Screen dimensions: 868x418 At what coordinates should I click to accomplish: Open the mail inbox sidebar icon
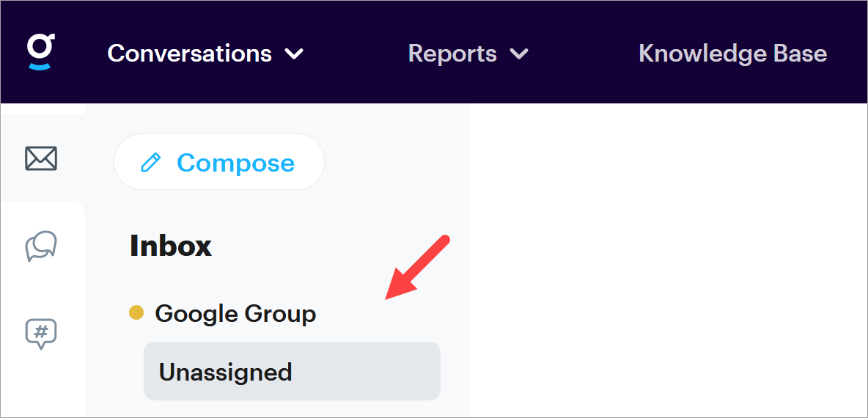pyautogui.click(x=42, y=158)
